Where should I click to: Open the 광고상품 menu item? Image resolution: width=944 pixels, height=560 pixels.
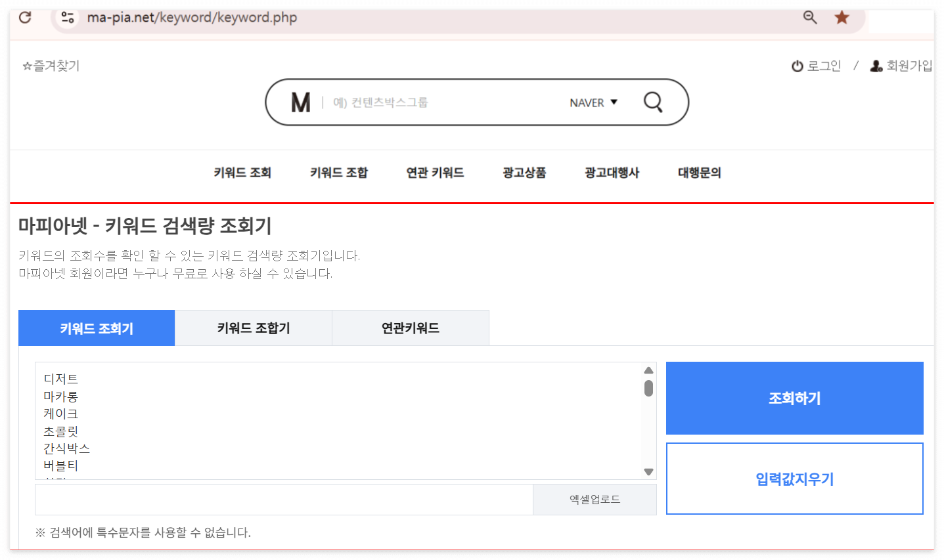524,172
